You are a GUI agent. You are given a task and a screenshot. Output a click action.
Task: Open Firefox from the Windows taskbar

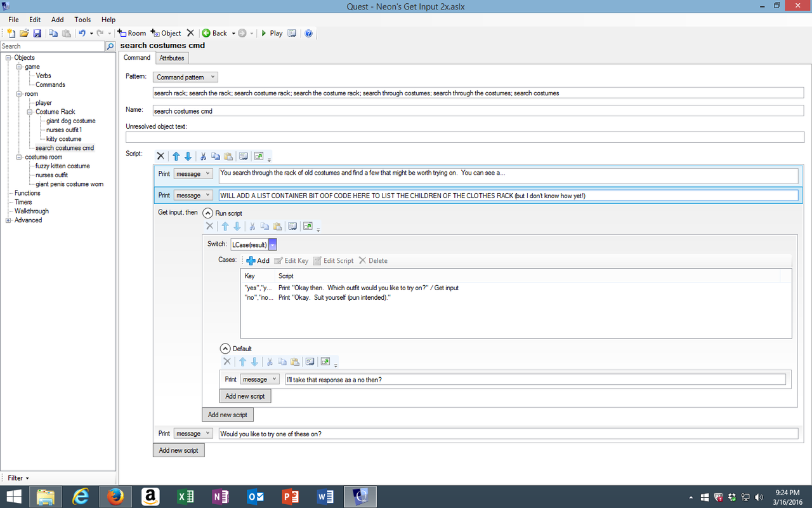point(115,497)
